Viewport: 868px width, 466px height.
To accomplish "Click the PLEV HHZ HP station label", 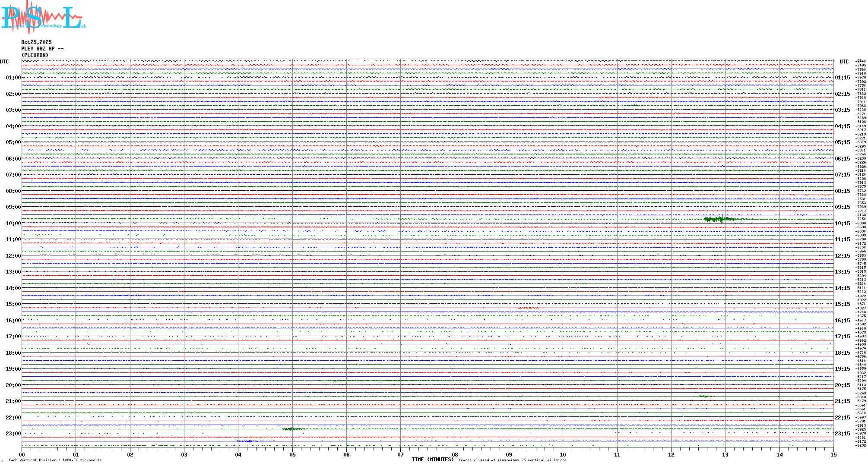I will click(42, 49).
